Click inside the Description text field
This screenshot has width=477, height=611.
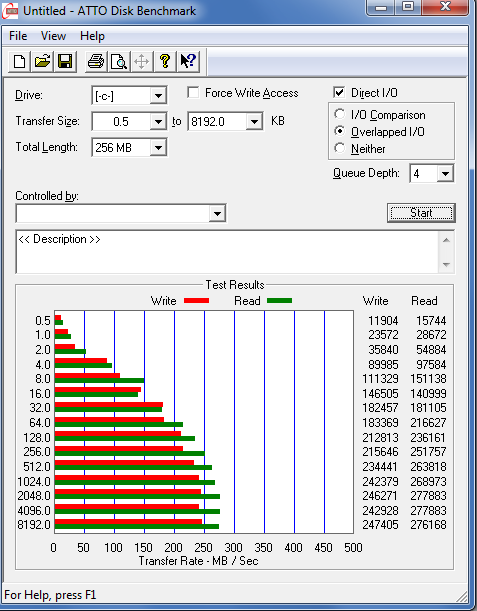click(227, 252)
